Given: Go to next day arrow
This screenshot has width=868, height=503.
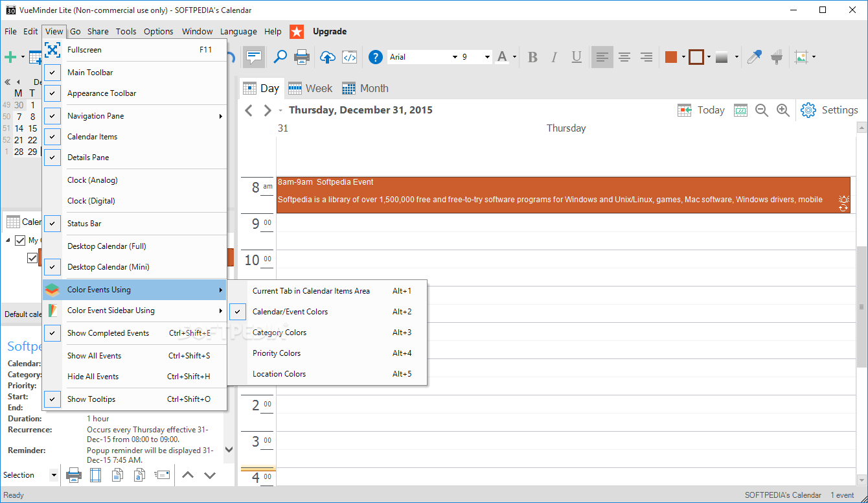Looking at the screenshot, I should click(x=267, y=110).
